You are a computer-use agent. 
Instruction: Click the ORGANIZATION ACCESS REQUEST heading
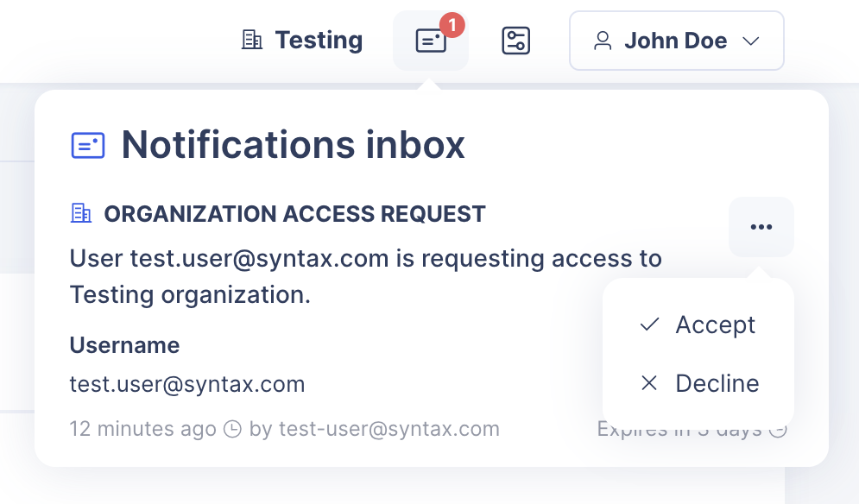pyautogui.click(x=294, y=213)
